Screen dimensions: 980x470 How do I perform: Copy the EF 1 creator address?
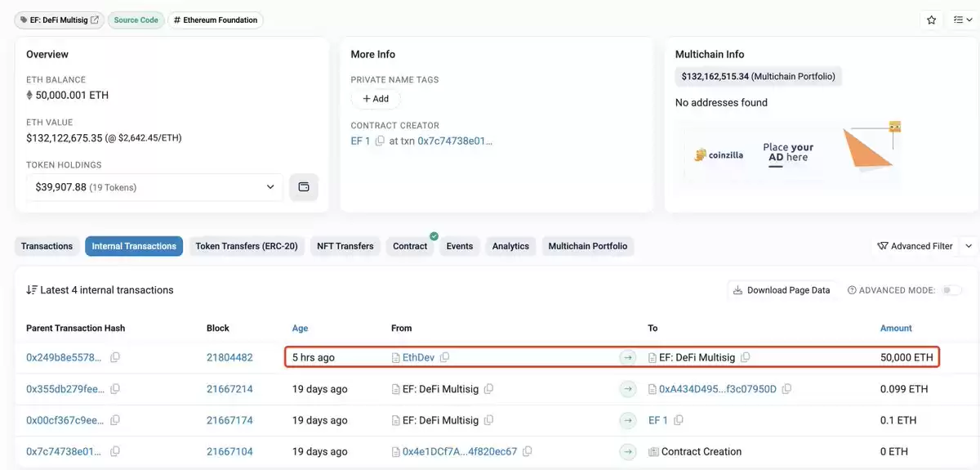tap(380, 141)
